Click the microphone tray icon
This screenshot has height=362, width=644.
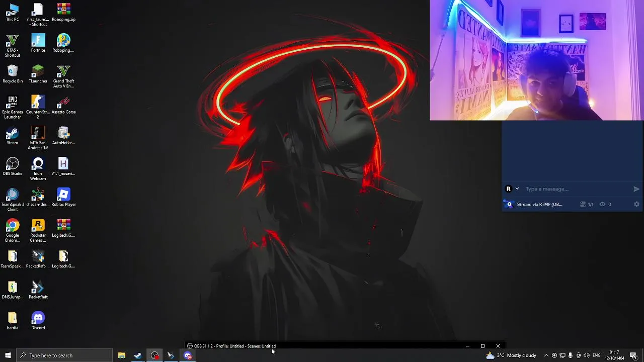pyautogui.click(x=571, y=355)
